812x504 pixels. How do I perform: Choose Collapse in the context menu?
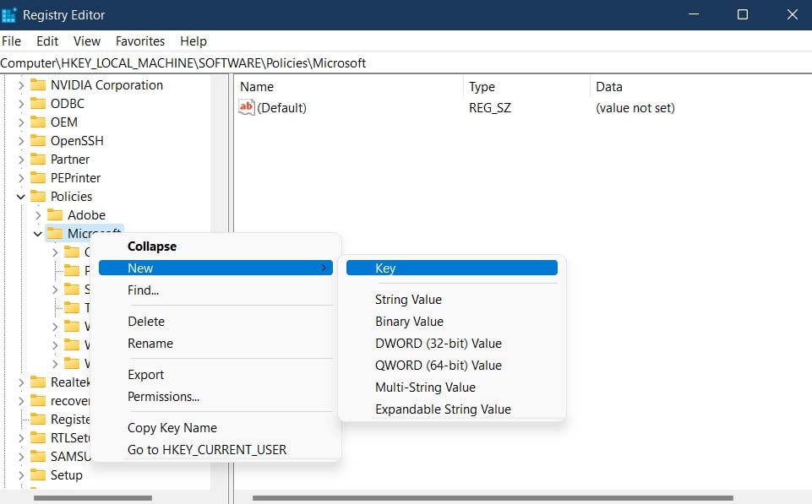click(x=215, y=247)
